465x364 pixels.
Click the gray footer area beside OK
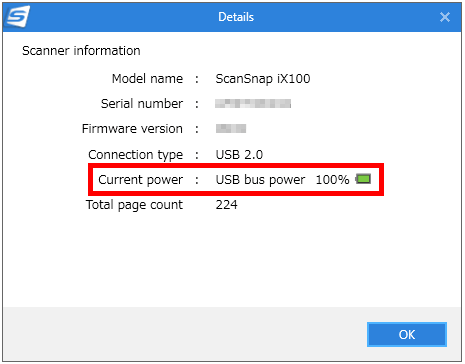click(185, 334)
